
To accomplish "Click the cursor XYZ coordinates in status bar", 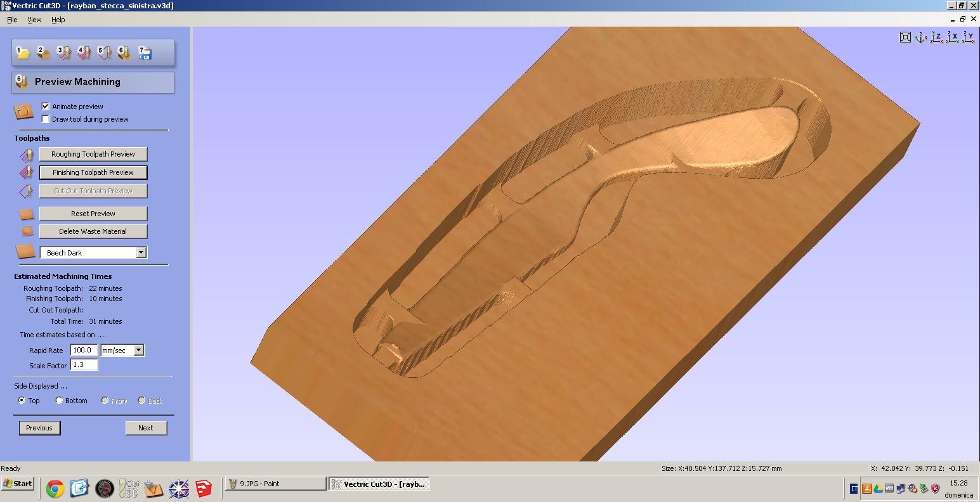I will pyautogui.click(x=920, y=468).
